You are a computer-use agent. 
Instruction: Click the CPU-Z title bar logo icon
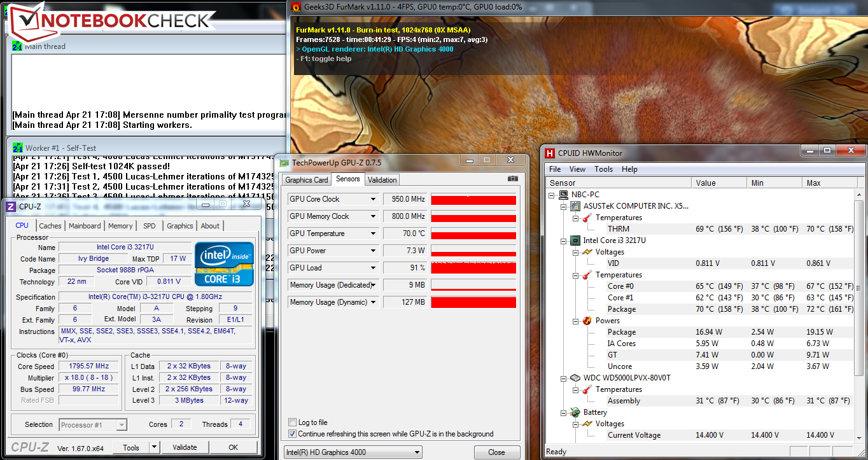pos(10,207)
